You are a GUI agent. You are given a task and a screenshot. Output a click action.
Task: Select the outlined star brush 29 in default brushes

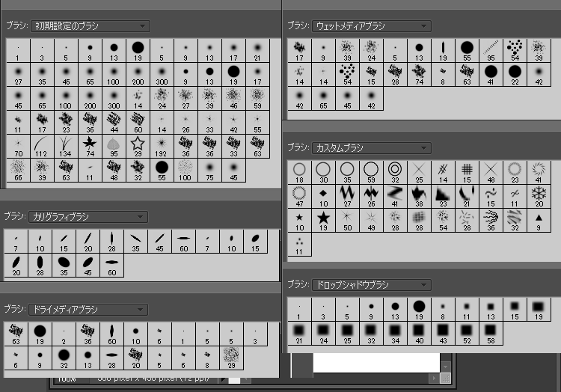click(x=138, y=147)
